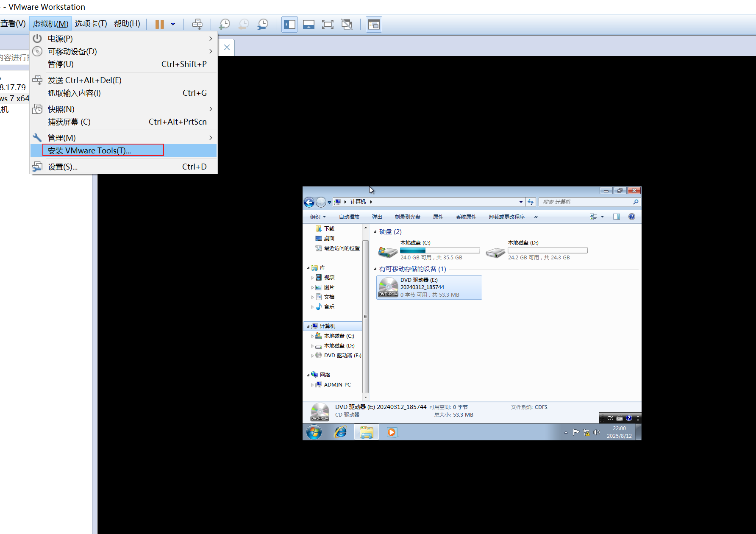The width and height of the screenshot is (756, 534).
Task: Open the 虚拟机(M) menu
Action: (50, 24)
